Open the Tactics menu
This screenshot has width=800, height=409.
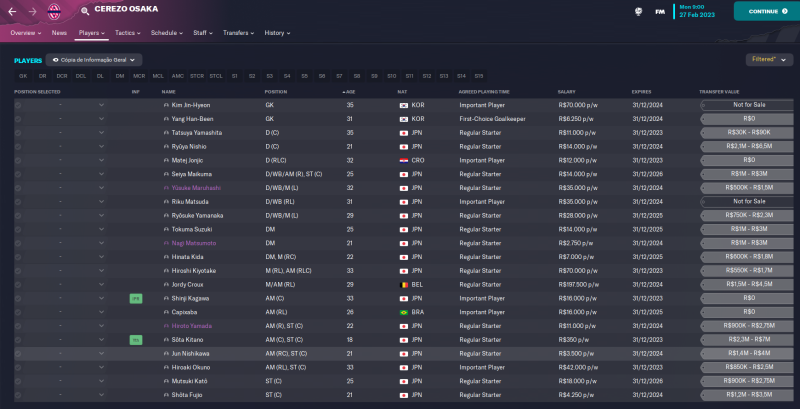pos(126,32)
